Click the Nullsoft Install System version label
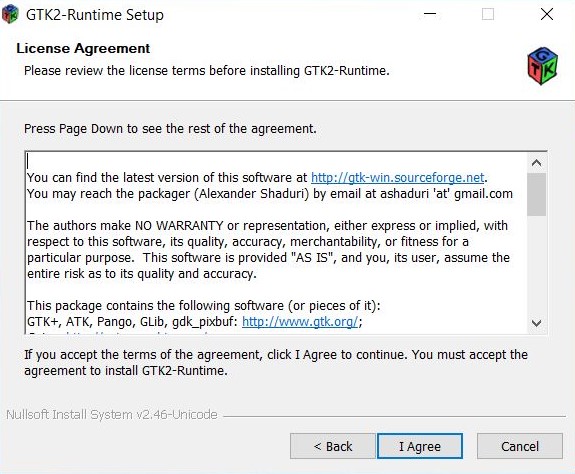 [112, 415]
